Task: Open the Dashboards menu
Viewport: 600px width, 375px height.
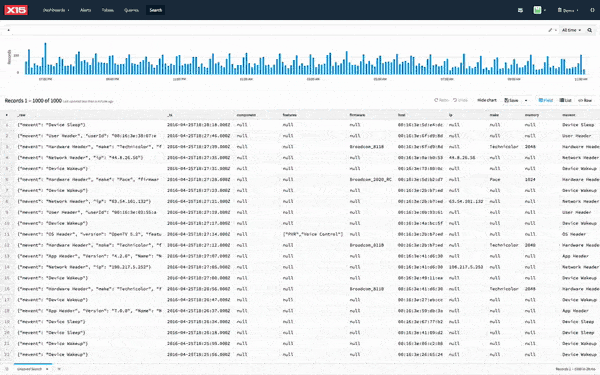Action: point(56,10)
